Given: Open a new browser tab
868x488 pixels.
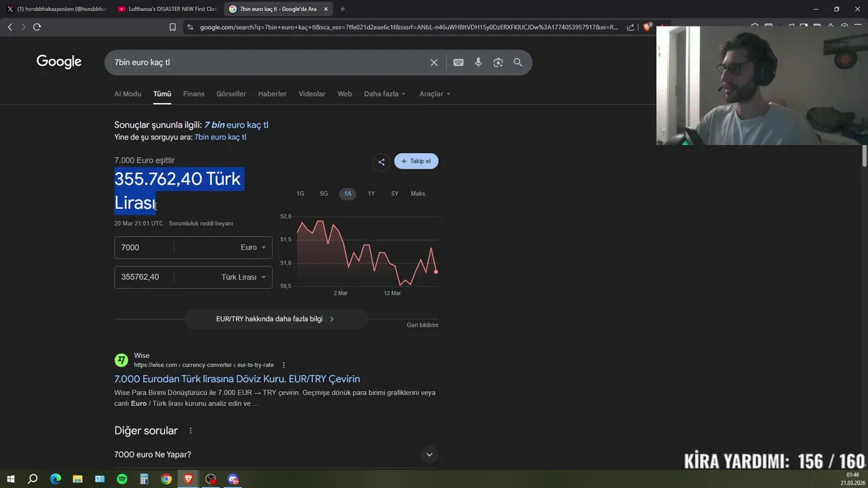Looking at the screenshot, I should pos(342,9).
